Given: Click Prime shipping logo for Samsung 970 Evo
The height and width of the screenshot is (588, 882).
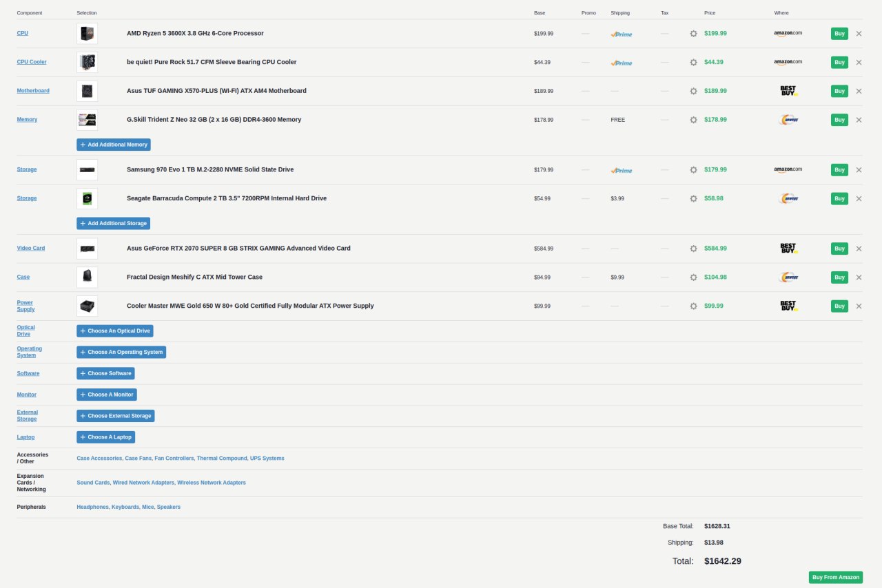Looking at the screenshot, I should click(621, 170).
